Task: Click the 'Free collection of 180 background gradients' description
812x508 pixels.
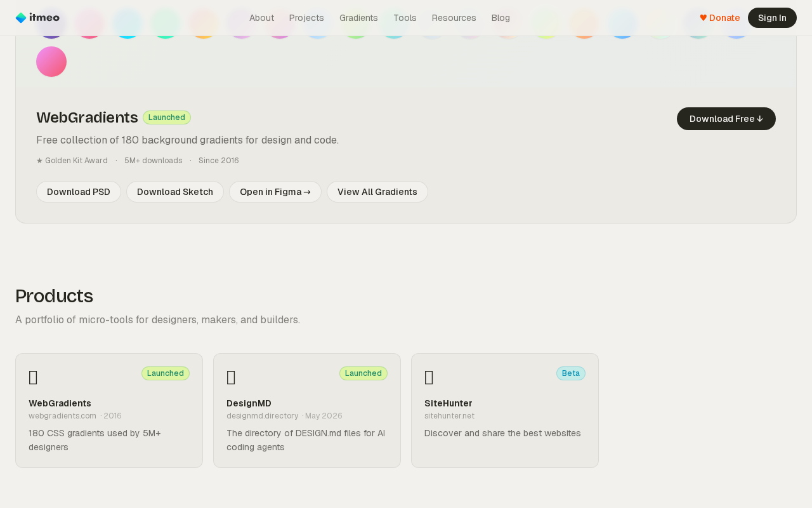Action: coord(187,140)
